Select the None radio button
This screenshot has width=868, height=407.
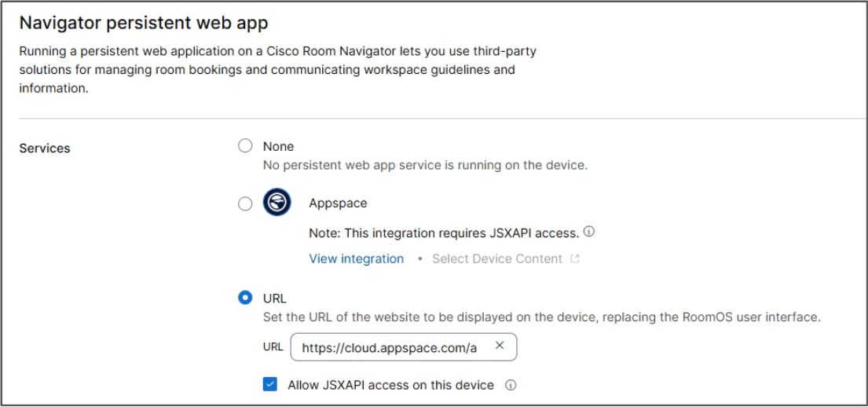click(244, 146)
